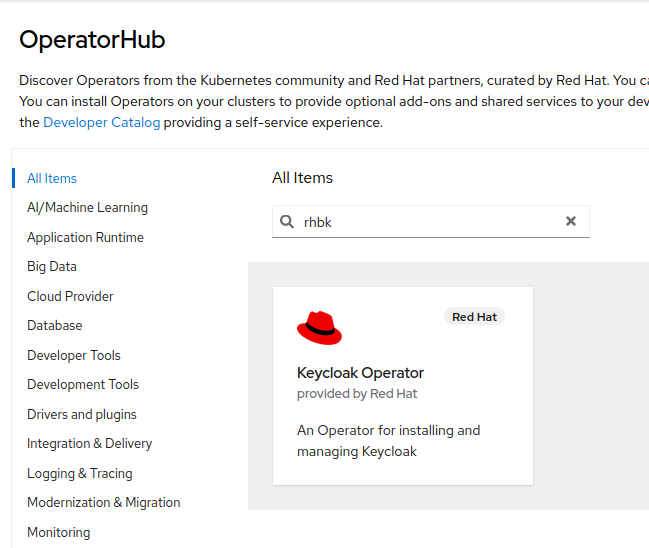This screenshot has height=548, width=649.
Task: Click 'An Operator for installing and managing Keycloak' description
Action: tap(388, 441)
